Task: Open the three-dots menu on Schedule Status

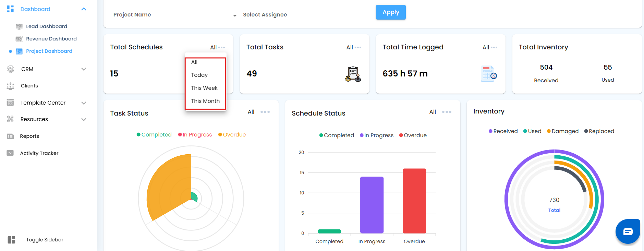Action: [447, 112]
